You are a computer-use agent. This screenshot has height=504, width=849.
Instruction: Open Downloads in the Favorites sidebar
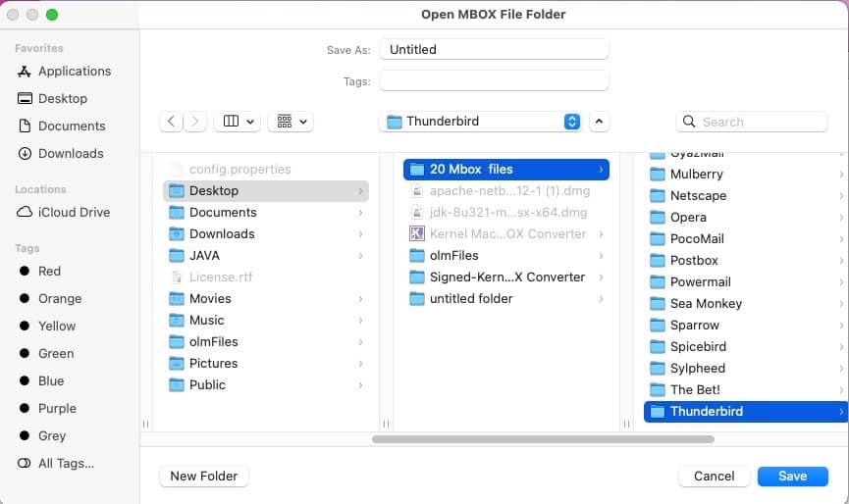pos(61,154)
